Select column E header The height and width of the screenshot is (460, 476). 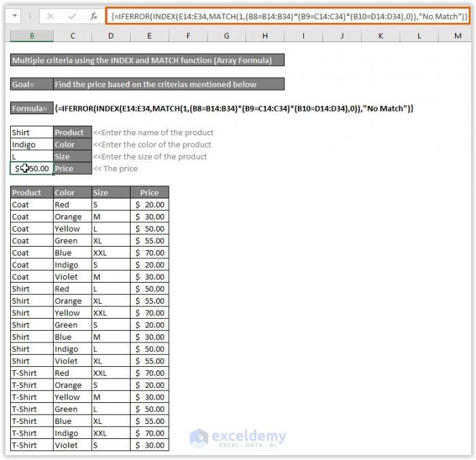pos(150,36)
